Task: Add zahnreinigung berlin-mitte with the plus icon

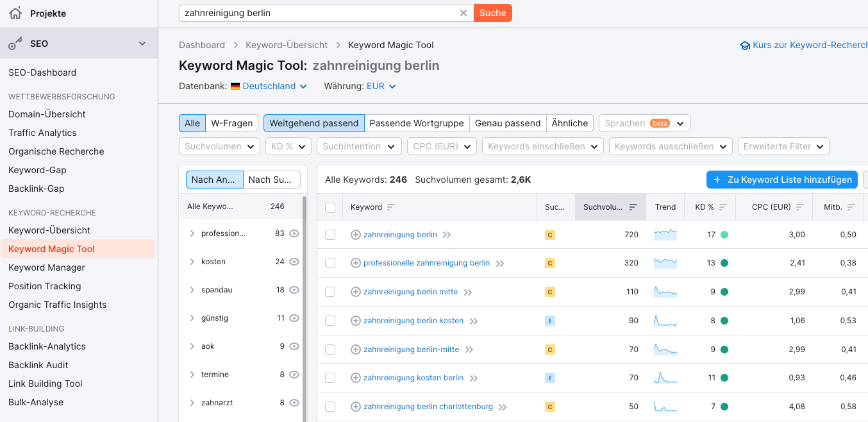Action: point(356,350)
